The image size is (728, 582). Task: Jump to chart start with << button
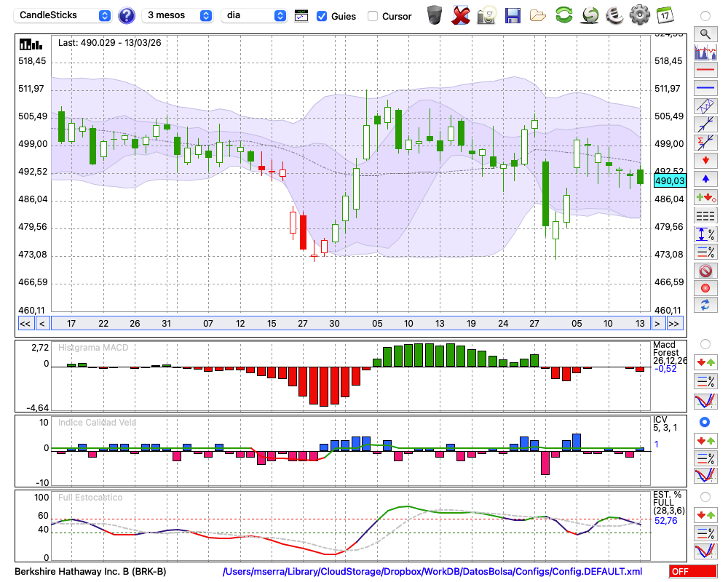coord(25,324)
